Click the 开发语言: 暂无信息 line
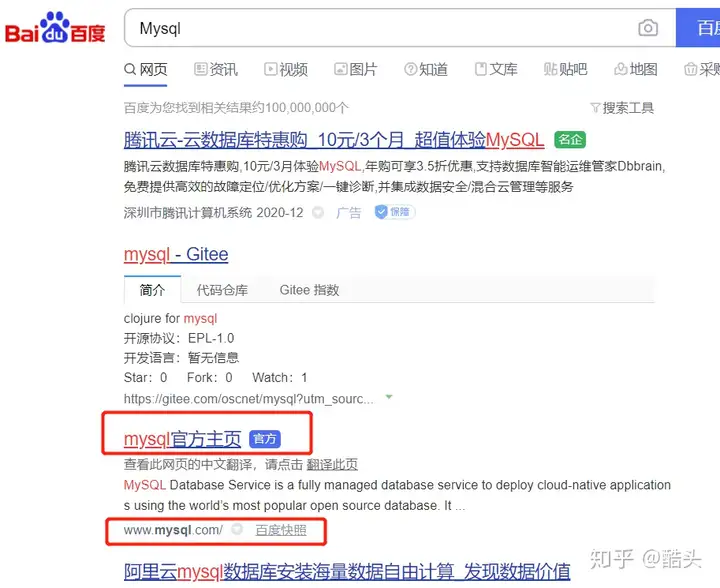 point(181,358)
